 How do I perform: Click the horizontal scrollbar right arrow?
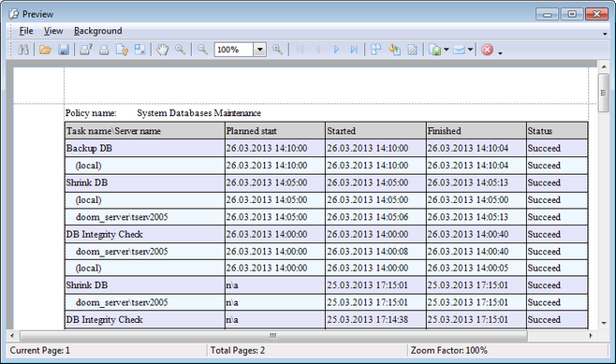[x=591, y=336]
